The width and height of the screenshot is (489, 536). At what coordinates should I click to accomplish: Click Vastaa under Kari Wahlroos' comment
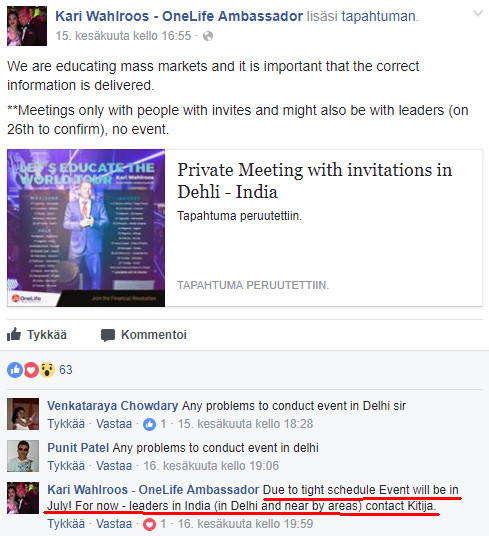[x=114, y=524]
